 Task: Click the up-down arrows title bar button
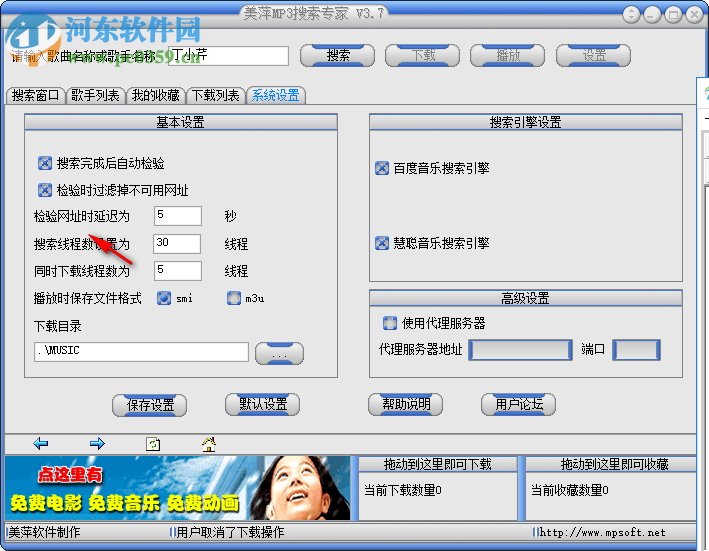[631, 15]
